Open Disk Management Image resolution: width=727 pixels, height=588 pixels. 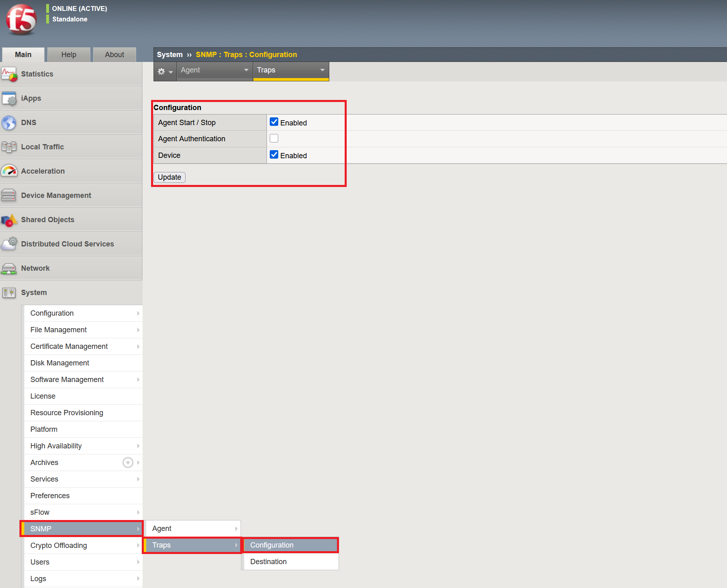pos(83,363)
